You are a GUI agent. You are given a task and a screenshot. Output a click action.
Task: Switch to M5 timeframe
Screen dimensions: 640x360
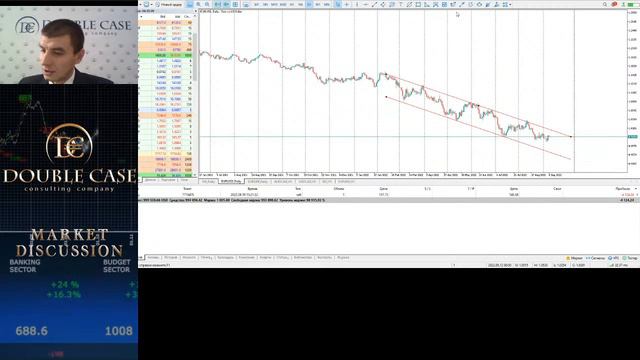click(265, 4)
